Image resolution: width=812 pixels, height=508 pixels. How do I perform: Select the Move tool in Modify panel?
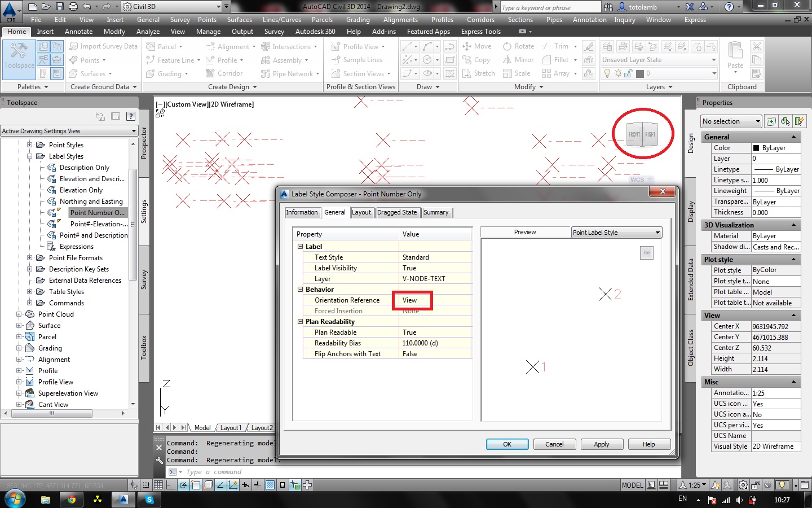coord(478,46)
